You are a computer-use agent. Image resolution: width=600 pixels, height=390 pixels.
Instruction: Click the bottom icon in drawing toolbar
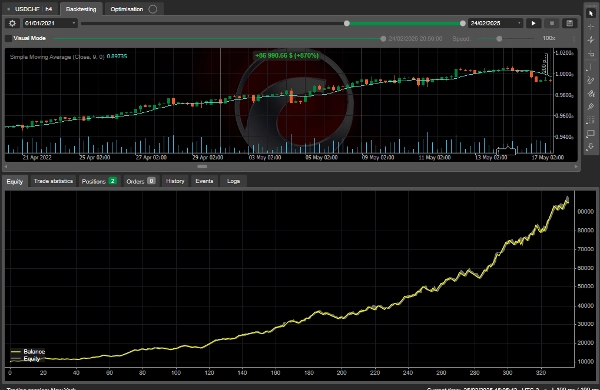click(591, 147)
